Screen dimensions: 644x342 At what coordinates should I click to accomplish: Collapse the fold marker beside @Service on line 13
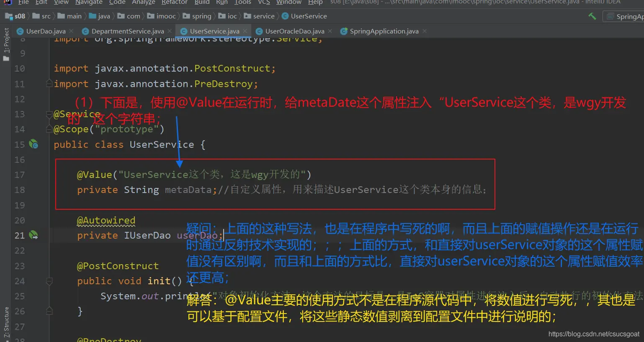(49, 114)
